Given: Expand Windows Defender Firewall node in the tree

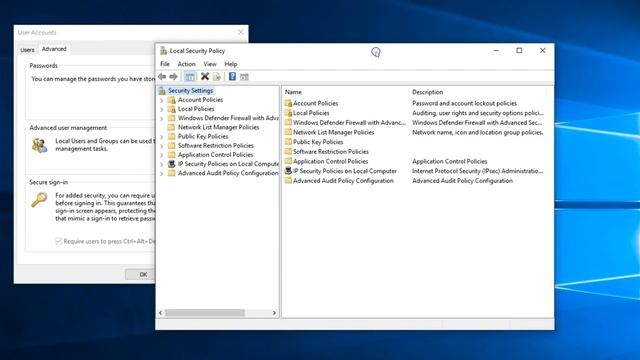Looking at the screenshot, I should (x=162, y=118).
